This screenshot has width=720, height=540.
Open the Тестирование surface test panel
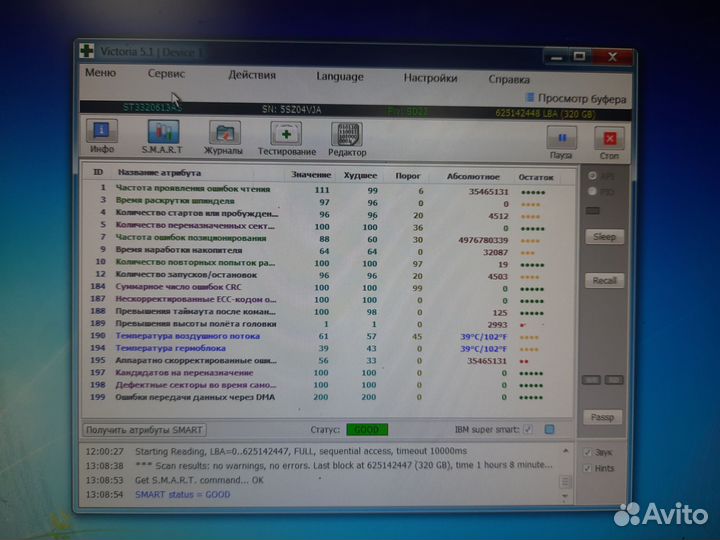[286, 137]
